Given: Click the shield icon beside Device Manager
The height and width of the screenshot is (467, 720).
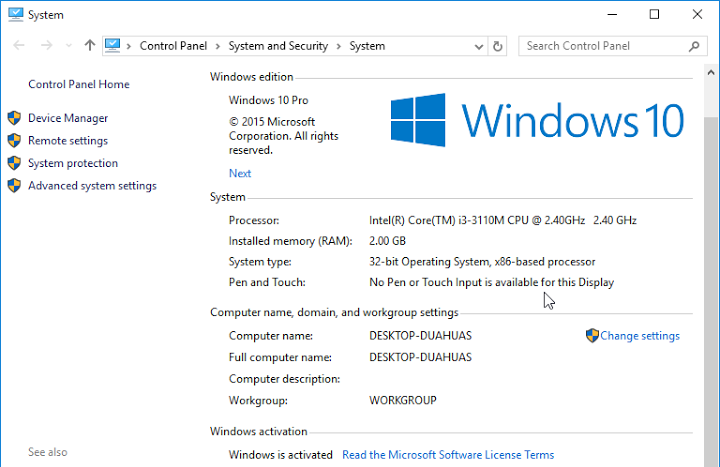Looking at the screenshot, I should click(x=14, y=118).
